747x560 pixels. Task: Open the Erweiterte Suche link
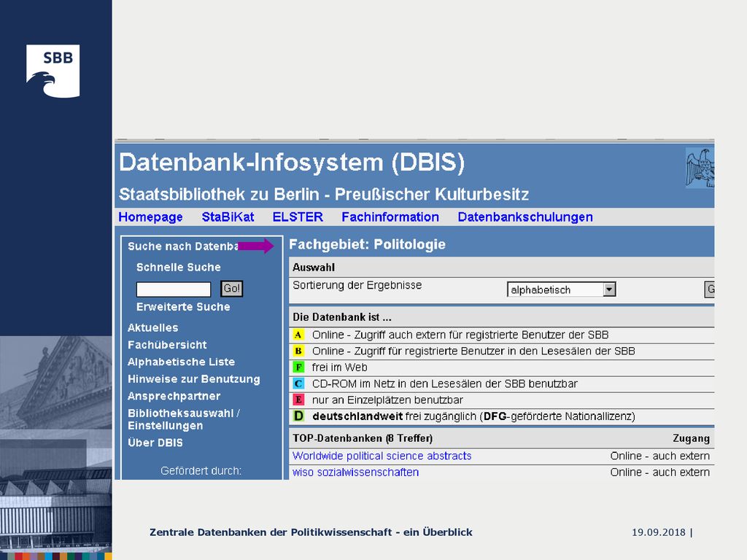pyautogui.click(x=183, y=307)
